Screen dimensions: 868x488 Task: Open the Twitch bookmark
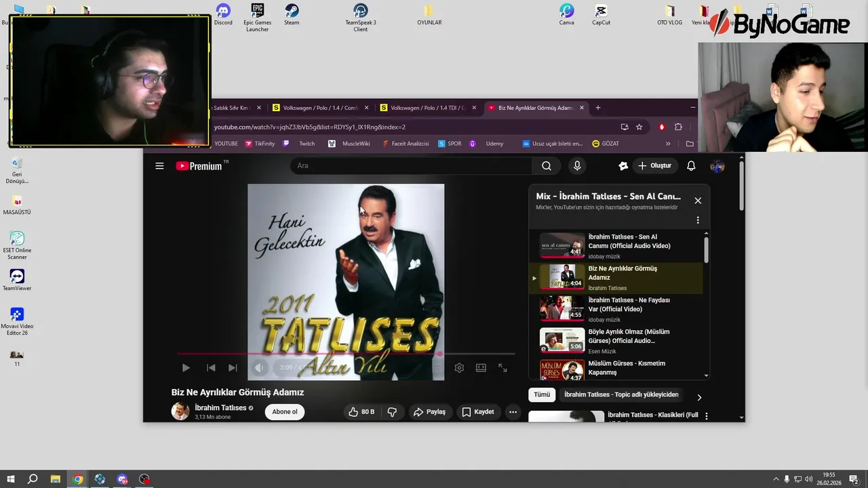pyautogui.click(x=299, y=144)
